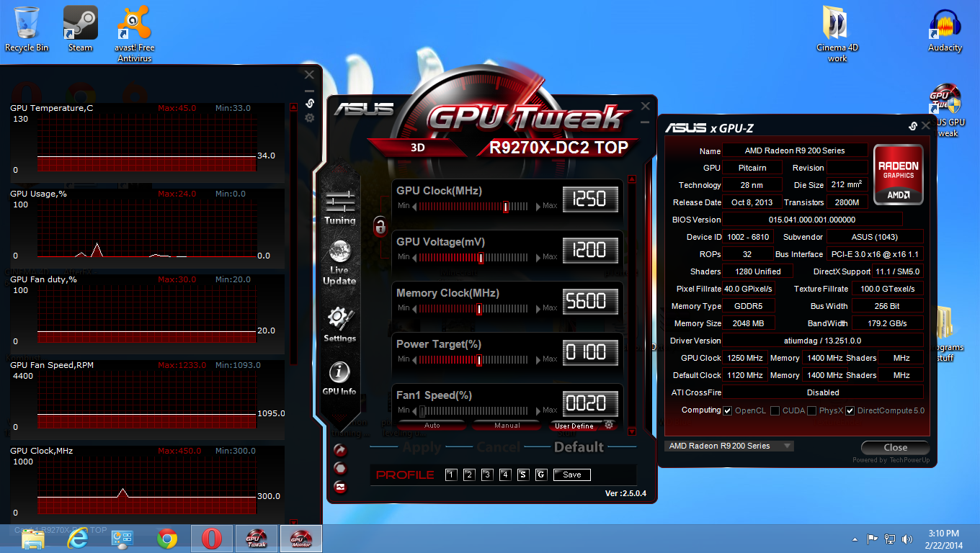The height and width of the screenshot is (553, 980).
Task: Click the monitor settings gear icon
Action: [x=310, y=117]
